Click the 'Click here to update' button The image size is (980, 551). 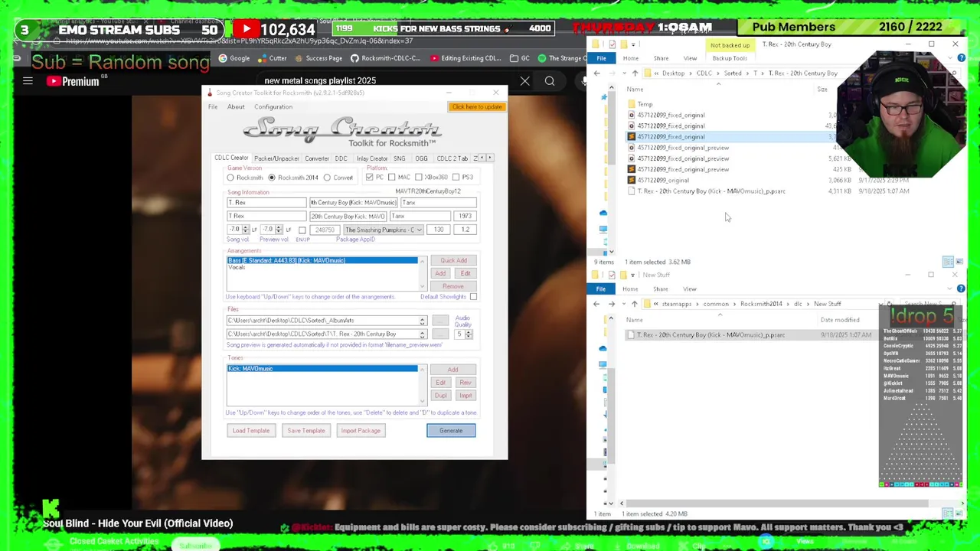pos(476,107)
